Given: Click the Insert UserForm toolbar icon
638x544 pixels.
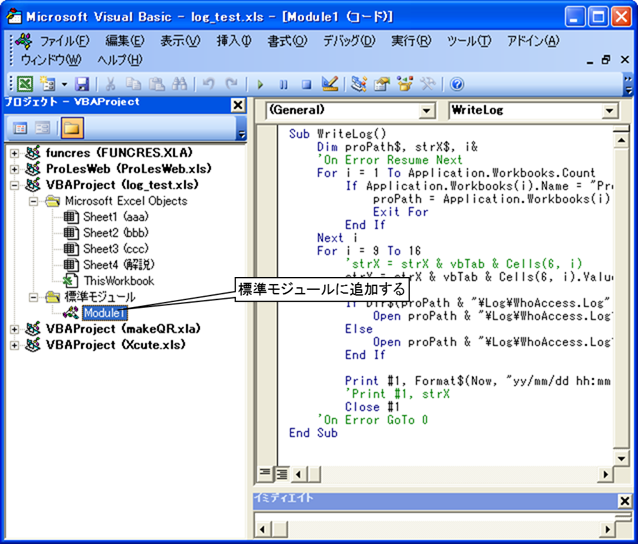Looking at the screenshot, I should 48,84.
